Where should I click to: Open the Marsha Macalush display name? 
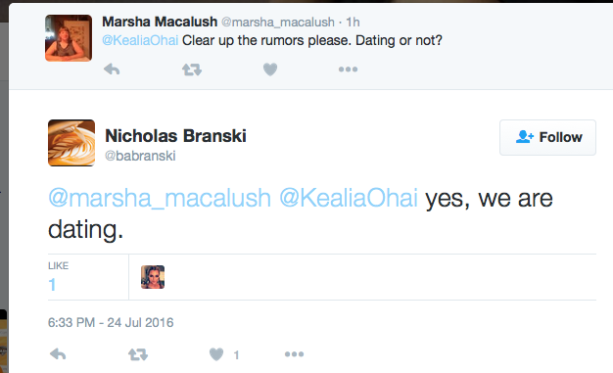coord(160,22)
